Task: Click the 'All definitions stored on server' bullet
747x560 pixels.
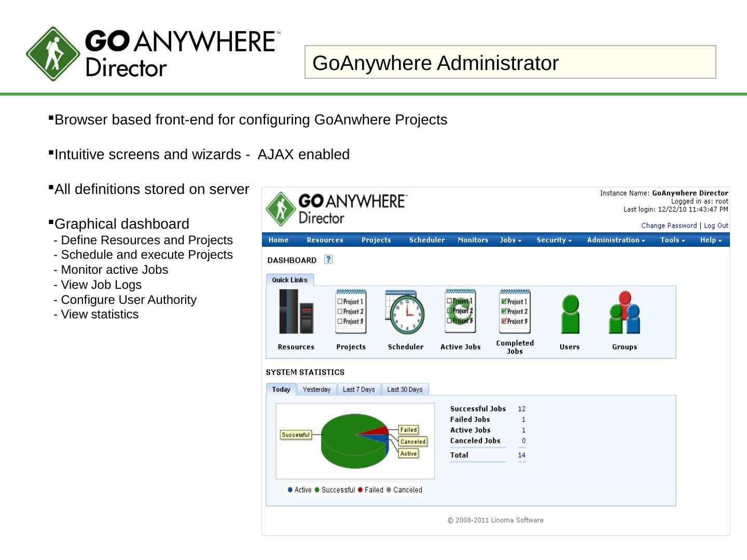Action: point(152,189)
